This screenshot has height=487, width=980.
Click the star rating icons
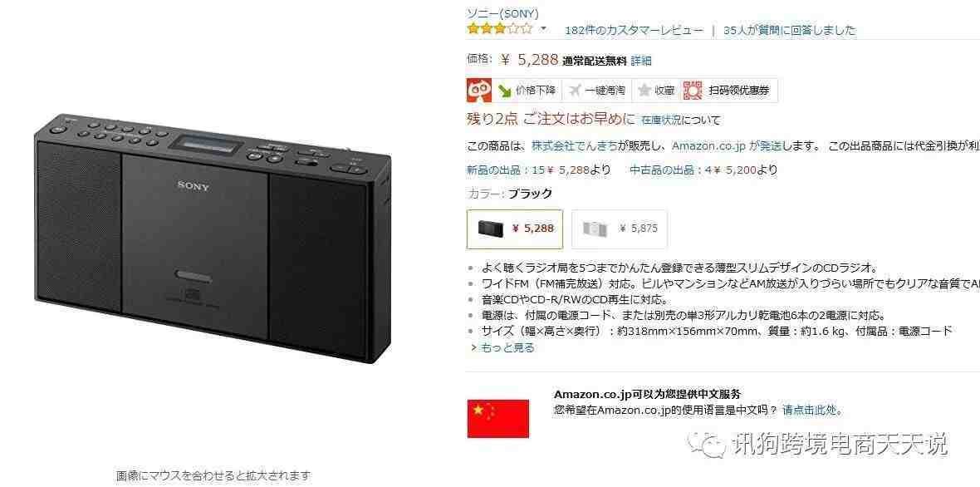(x=500, y=28)
